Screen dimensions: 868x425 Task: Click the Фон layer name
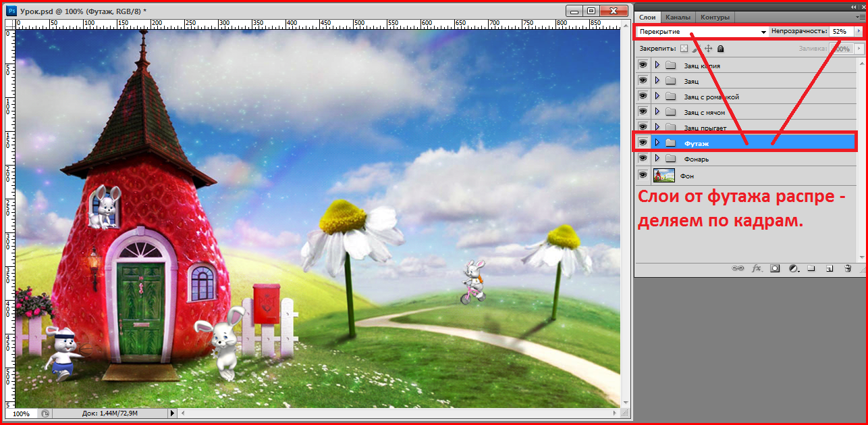pyautogui.click(x=686, y=176)
